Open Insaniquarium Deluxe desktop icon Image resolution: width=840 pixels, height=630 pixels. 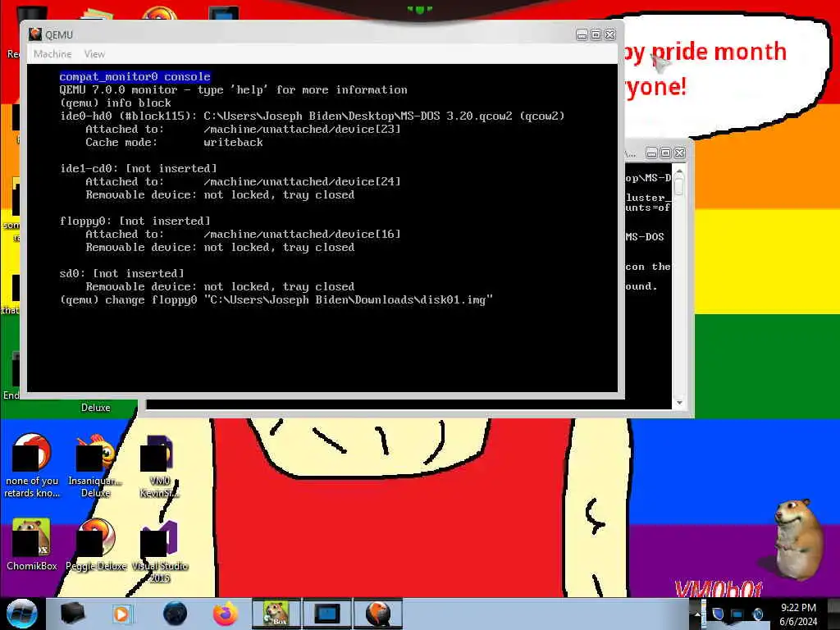95,466
